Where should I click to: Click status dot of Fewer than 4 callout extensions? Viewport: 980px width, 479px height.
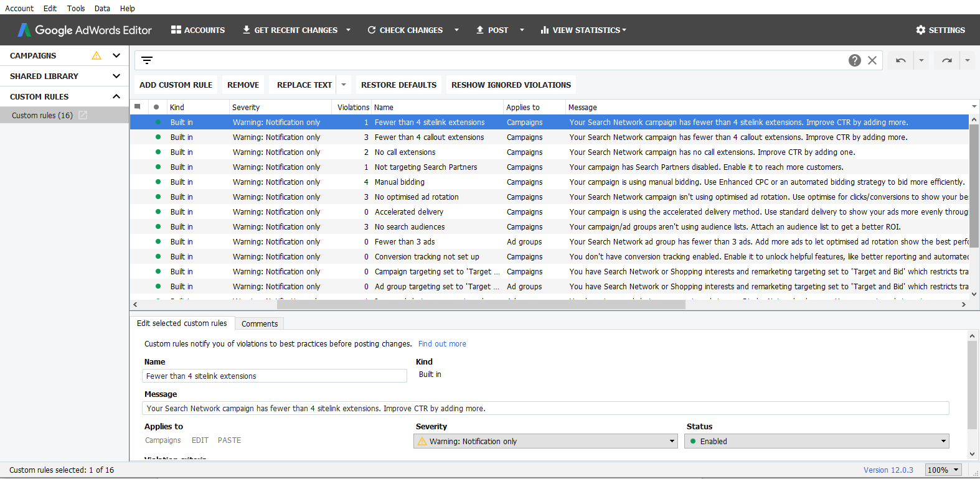pyautogui.click(x=158, y=137)
